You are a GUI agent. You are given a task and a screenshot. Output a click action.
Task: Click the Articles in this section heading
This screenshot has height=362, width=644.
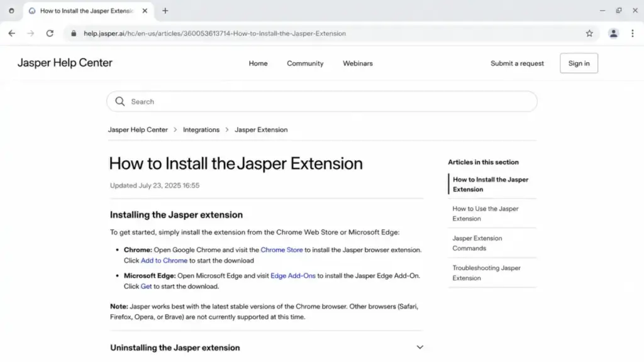[x=483, y=162]
